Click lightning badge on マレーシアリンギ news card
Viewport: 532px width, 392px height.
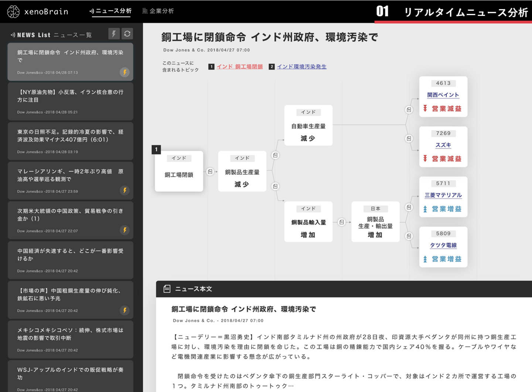[x=125, y=190]
